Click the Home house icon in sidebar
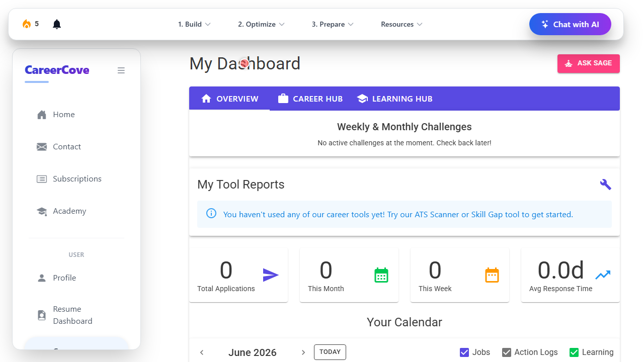This screenshot has height=362, width=644. (x=42, y=115)
